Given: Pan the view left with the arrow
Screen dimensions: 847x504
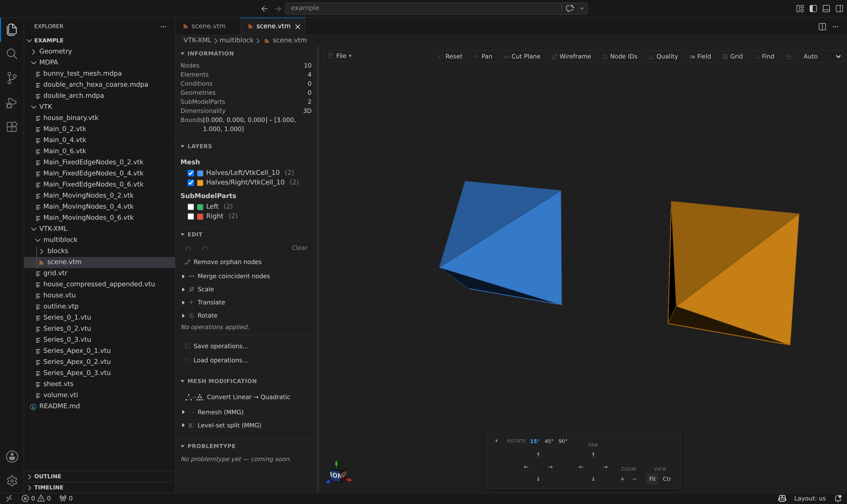Looking at the screenshot, I should pyautogui.click(x=581, y=467).
